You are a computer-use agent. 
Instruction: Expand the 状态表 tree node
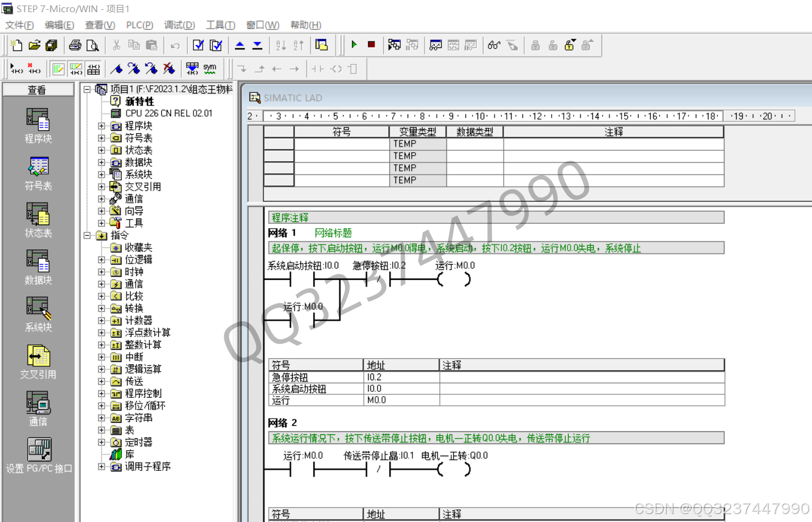tap(102, 150)
